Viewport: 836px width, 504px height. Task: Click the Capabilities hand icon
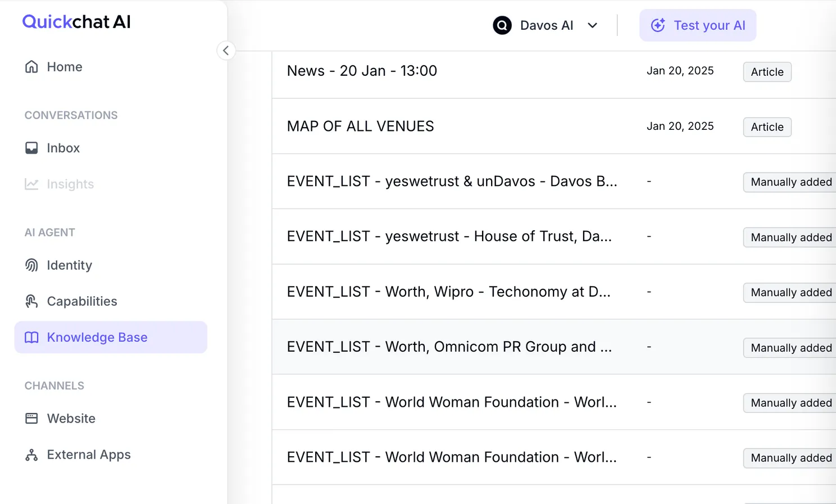click(x=31, y=302)
